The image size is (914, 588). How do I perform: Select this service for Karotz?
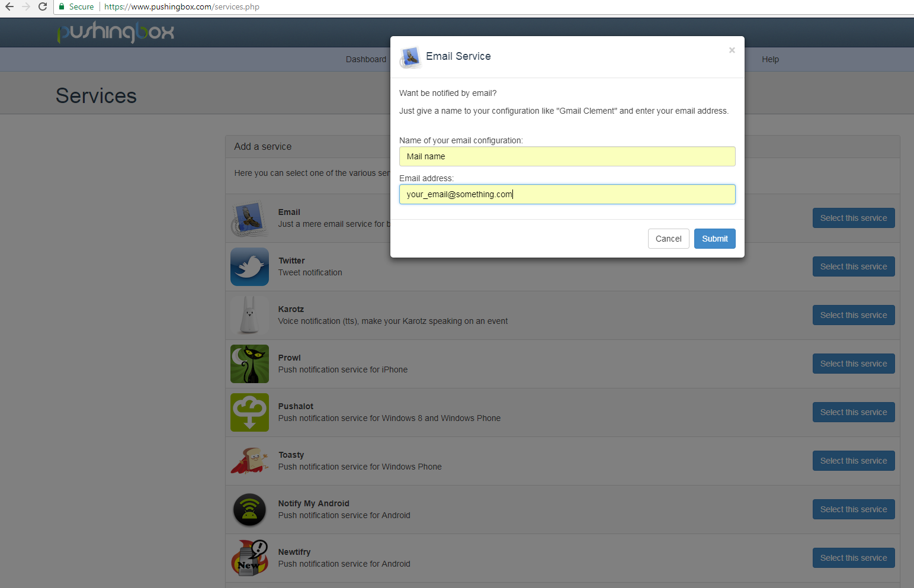coord(854,315)
